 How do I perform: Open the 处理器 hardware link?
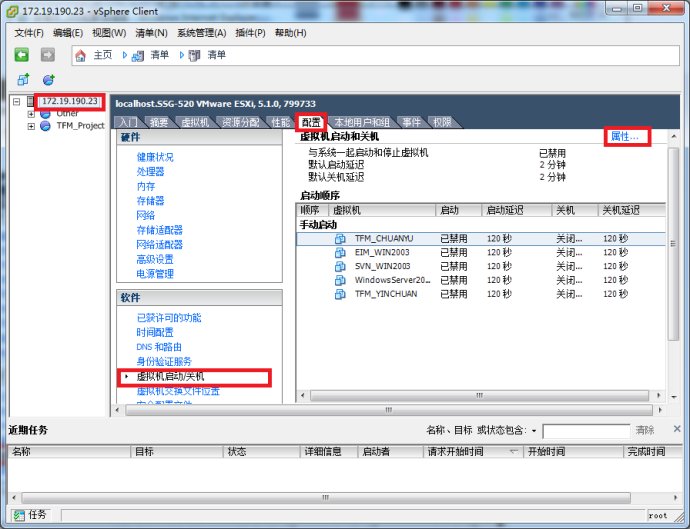coord(150,172)
